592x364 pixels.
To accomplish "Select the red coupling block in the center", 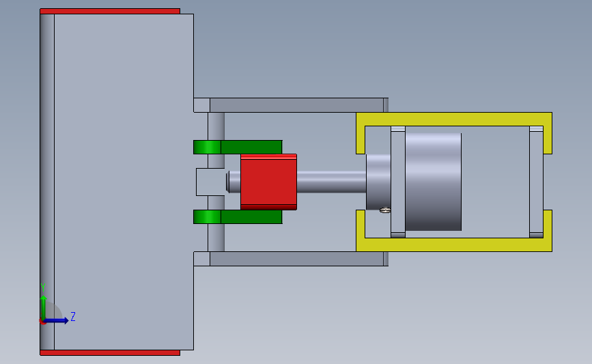I will tap(268, 182).
